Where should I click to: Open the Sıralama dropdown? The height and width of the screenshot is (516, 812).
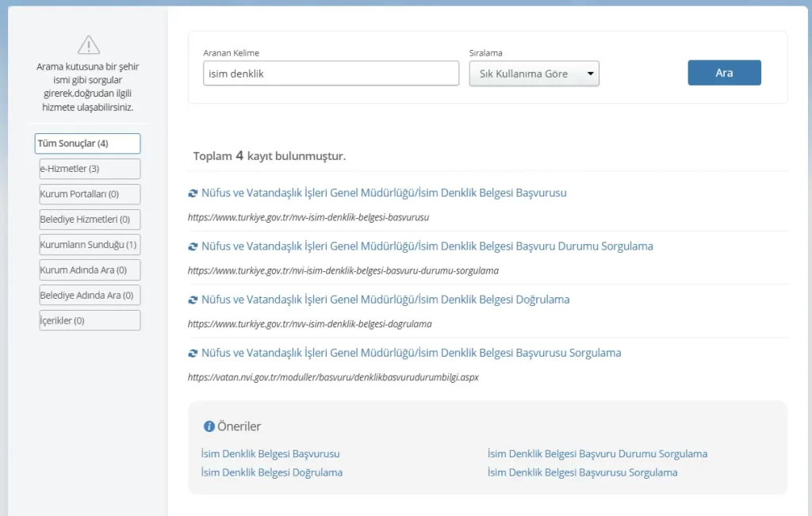534,74
